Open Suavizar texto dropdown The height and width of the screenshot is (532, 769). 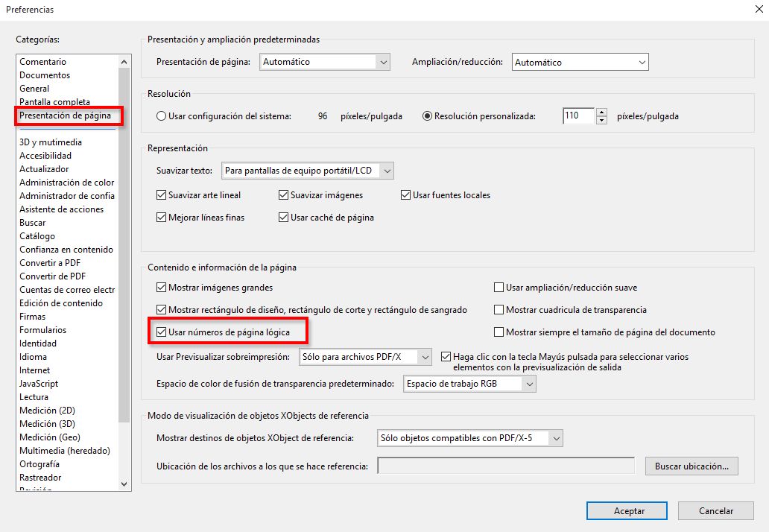[x=308, y=171]
